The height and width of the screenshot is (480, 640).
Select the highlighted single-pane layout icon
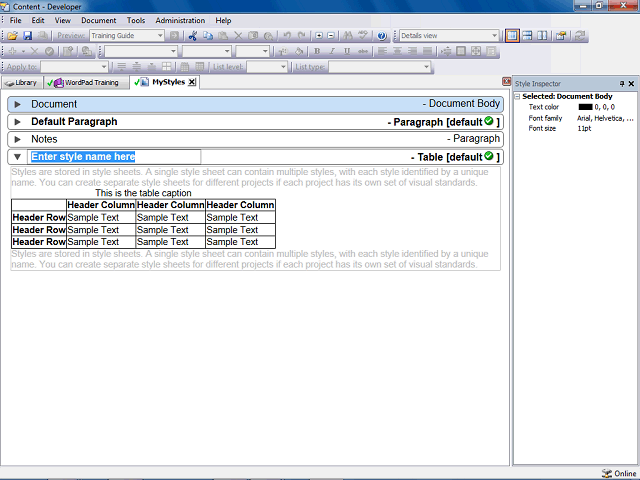point(512,36)
